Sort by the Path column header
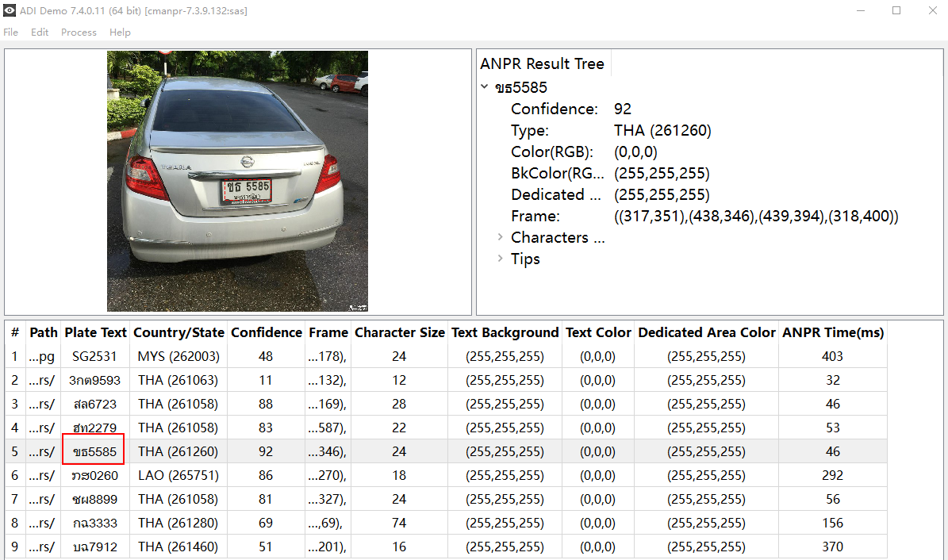This screenshot has height=560, width=948. 44,332
